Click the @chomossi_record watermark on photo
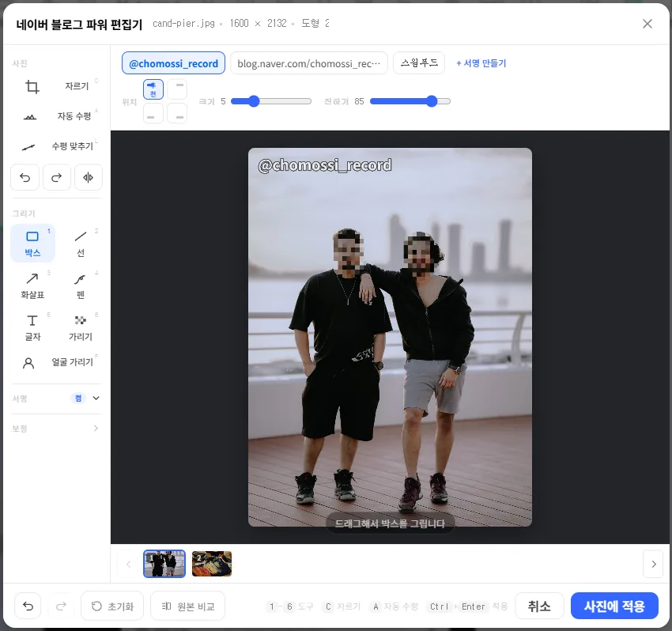This screenshot has height=631, width=672. coord(325,165)
